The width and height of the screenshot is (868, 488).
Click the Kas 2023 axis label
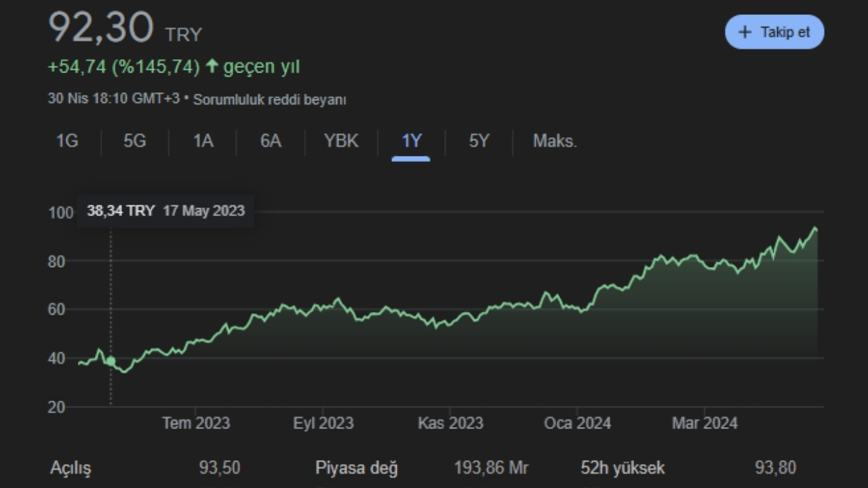click(x=450, y=424)
